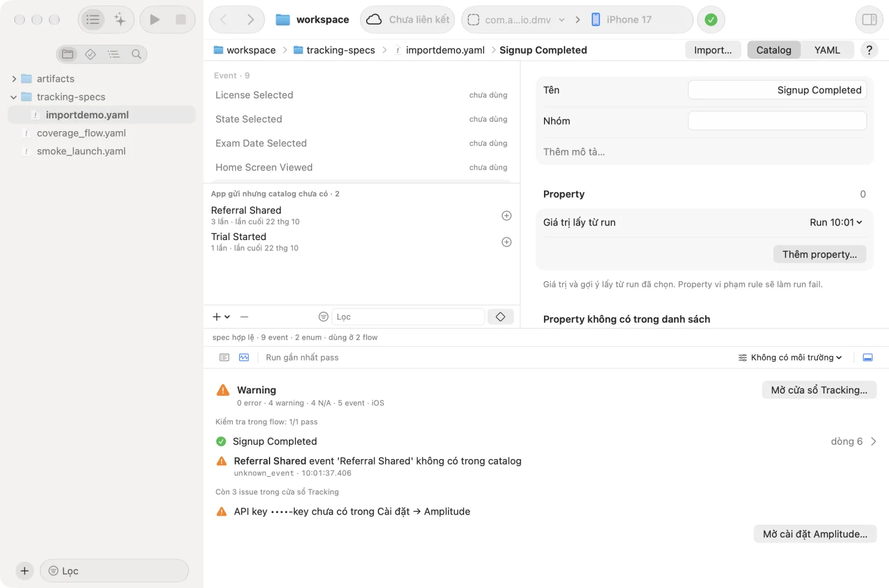Viewport: 889px width, 588px height.
Task: Select the License Selected event
Action: click(x=361, y=95)
